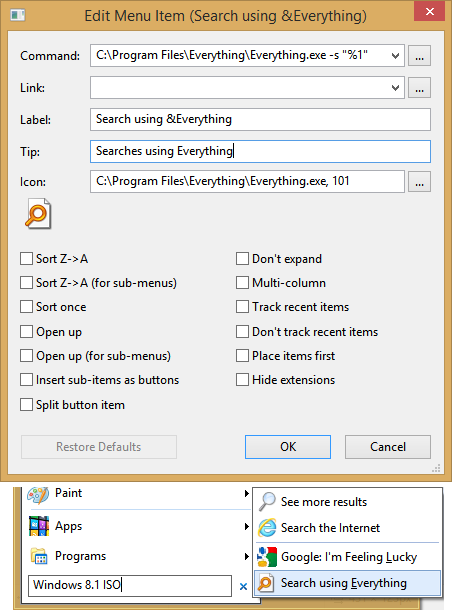Viewport: 452px width, 614px height.
Task: Open the Command field dropdown arrow
Action: click(x=395, y=56)
